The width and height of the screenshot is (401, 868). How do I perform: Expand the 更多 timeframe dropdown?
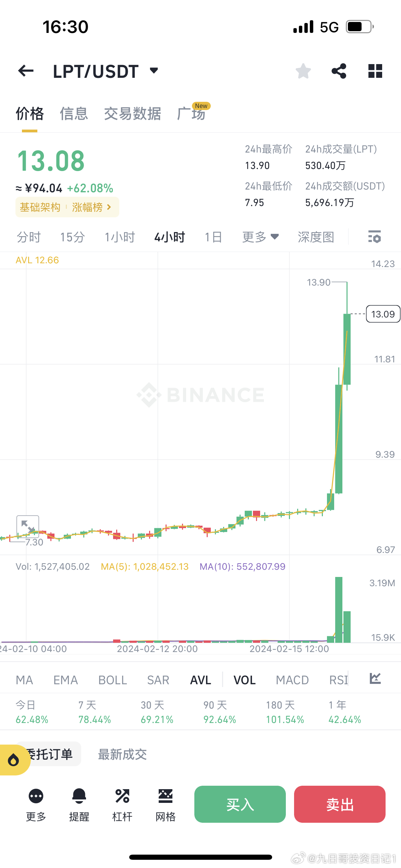pyautogui.click(x=260, y=237)
